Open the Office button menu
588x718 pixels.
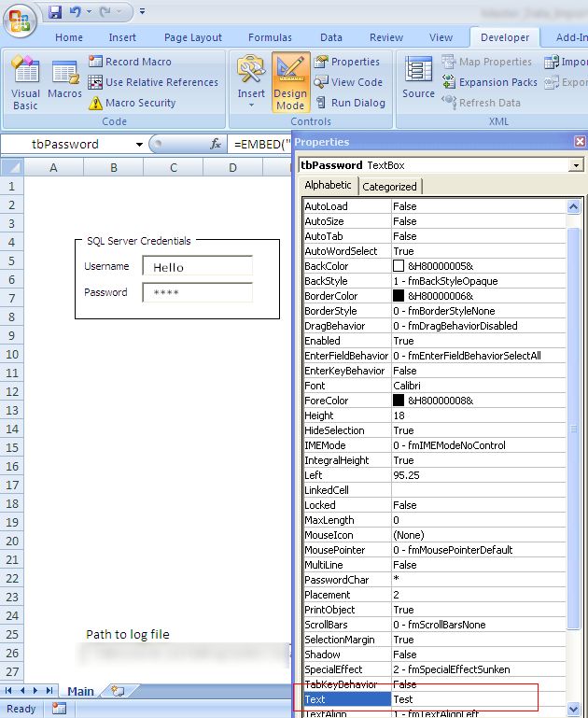pyautogui.click(x=20, y=21)
